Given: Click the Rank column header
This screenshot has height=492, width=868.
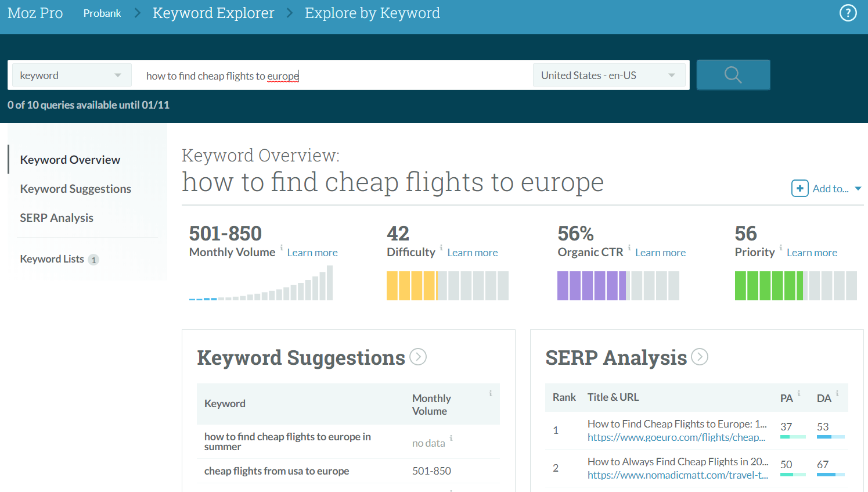Looking at the screenshot, I should 564,397.
